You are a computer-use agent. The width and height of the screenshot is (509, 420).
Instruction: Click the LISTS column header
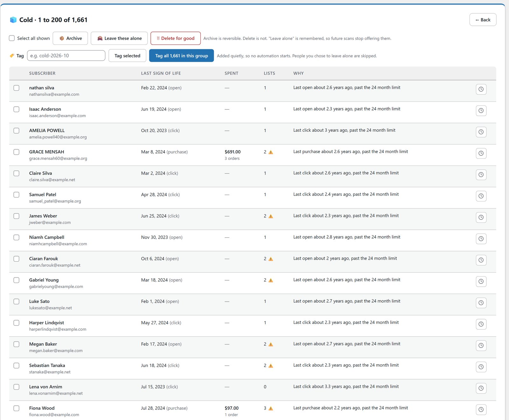[269, 73]
